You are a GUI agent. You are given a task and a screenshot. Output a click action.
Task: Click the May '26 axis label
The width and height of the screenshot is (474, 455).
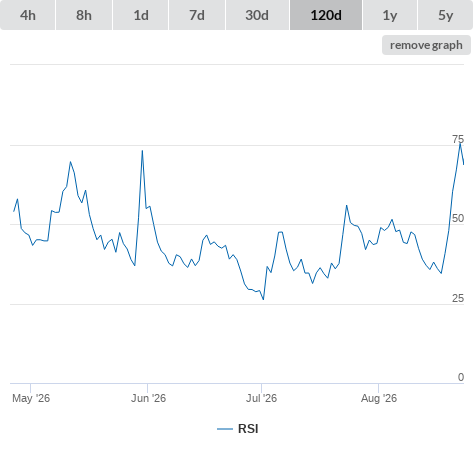coord(31,398)
